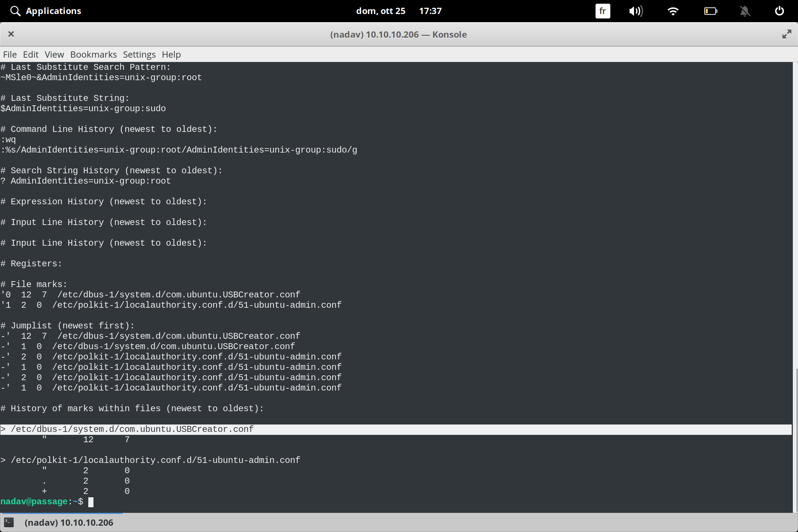Image resolution: width=798 pixels, height=532 pixels.
Task: Toggle notifications via the bell icon
Action: [x=745, y=11]
